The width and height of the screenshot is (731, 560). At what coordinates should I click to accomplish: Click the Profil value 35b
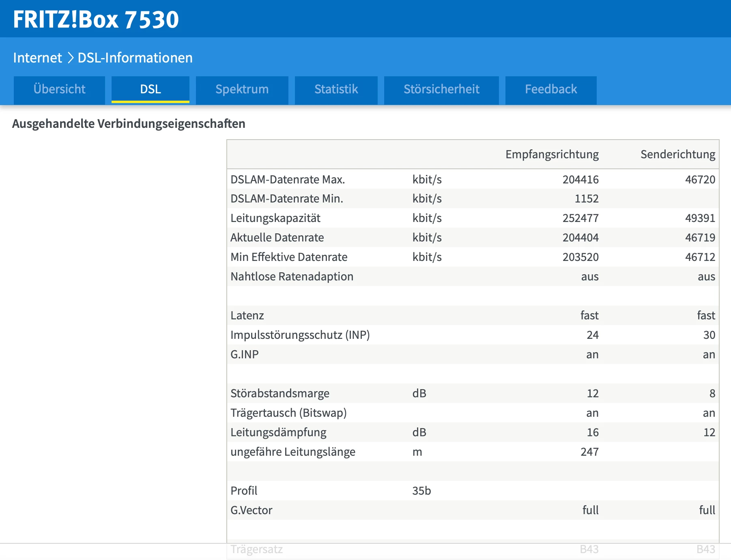click(421, 491)
